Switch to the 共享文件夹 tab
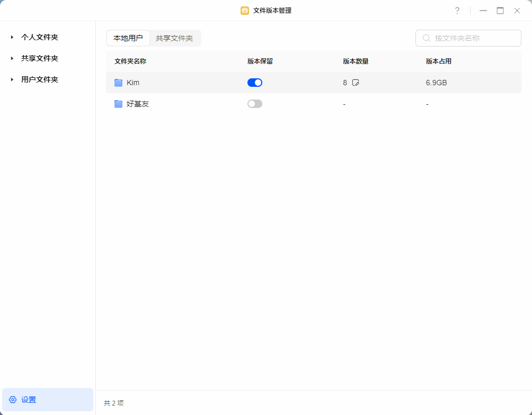Image resolution: width=532 pixels, height=415 pixels. [x=174, y=38]
